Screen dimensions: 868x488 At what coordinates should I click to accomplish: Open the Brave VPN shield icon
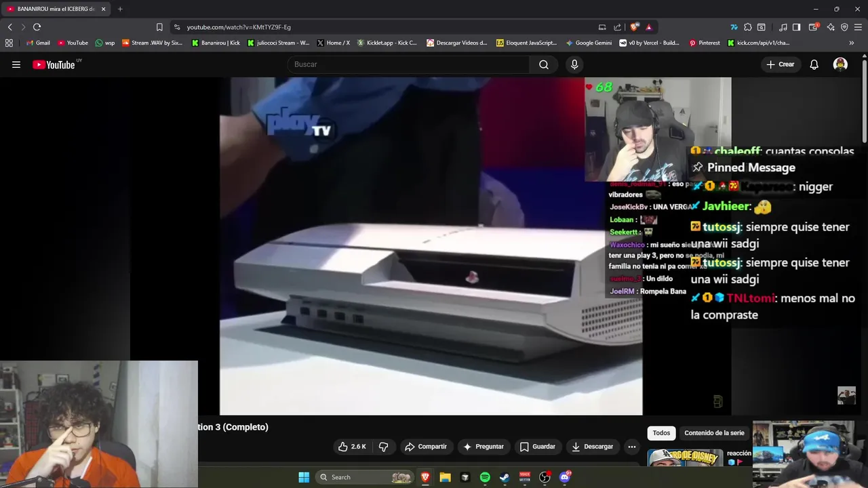[844, 27]
